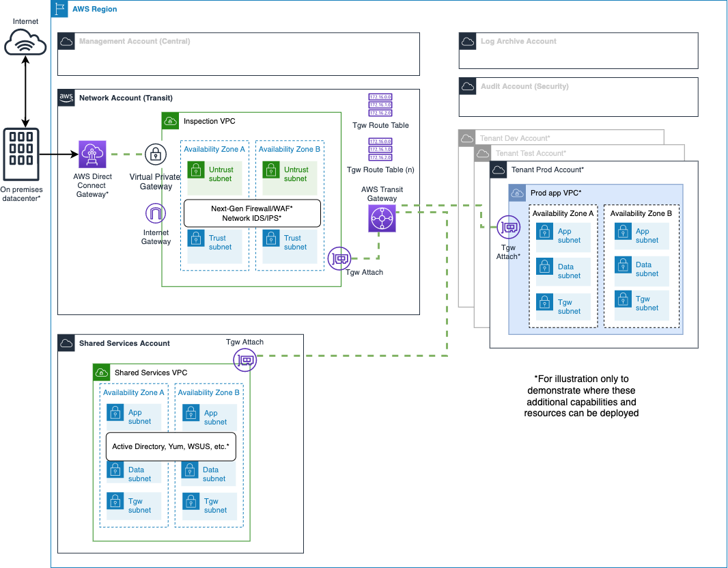
Task: Select the Internet cloud icon
Action: point(25,43)
